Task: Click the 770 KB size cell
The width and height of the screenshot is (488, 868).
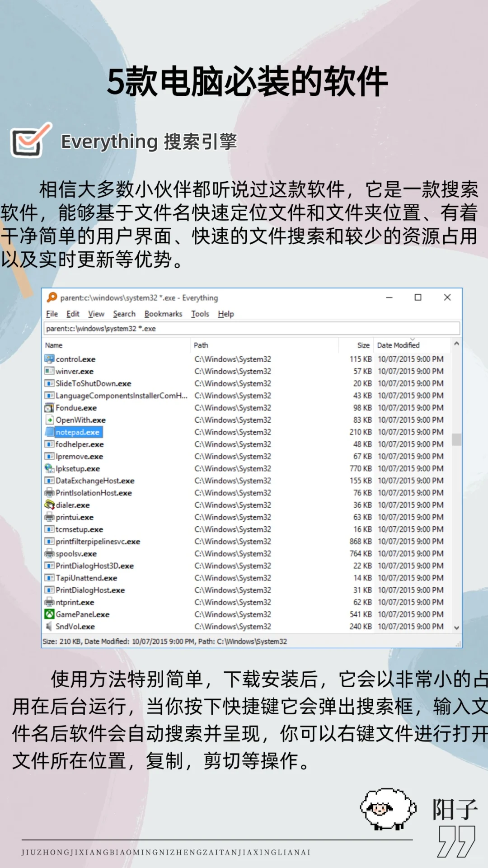Action: point(361,468)
